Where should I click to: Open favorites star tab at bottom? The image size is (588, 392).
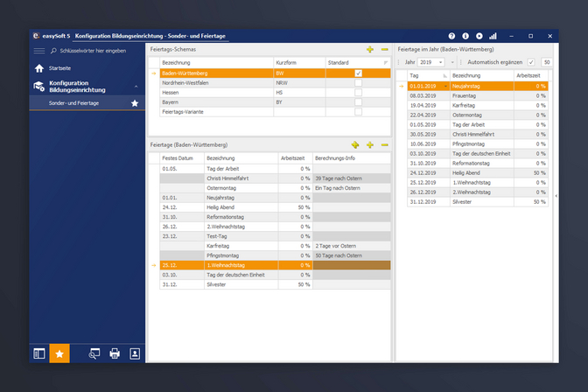click(59, 353)
